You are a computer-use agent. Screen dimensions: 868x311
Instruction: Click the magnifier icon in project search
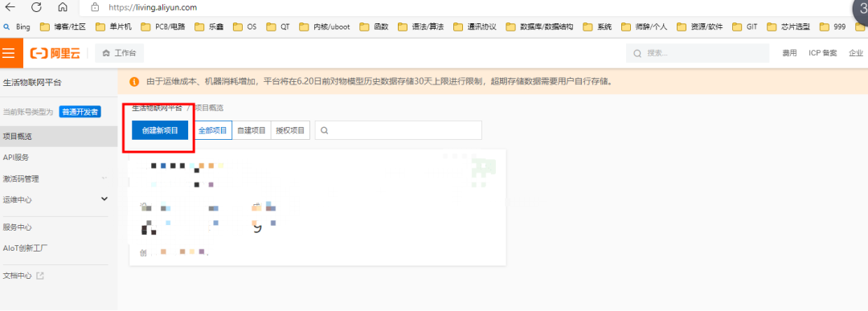(325, 131)
